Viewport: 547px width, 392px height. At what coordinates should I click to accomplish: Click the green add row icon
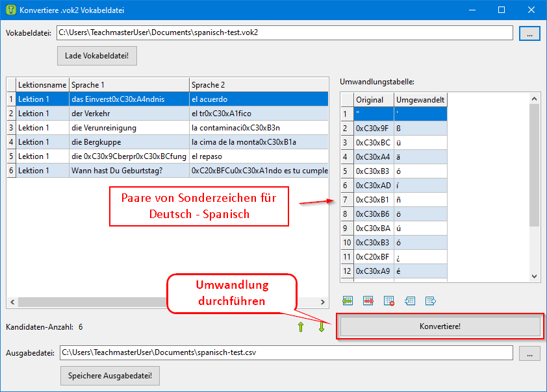pyautogui.click(x=348, y=301)
